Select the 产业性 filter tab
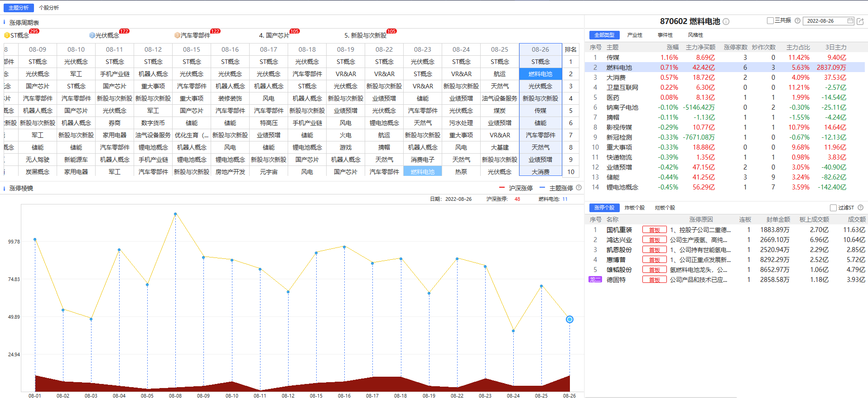 [635, 35]
